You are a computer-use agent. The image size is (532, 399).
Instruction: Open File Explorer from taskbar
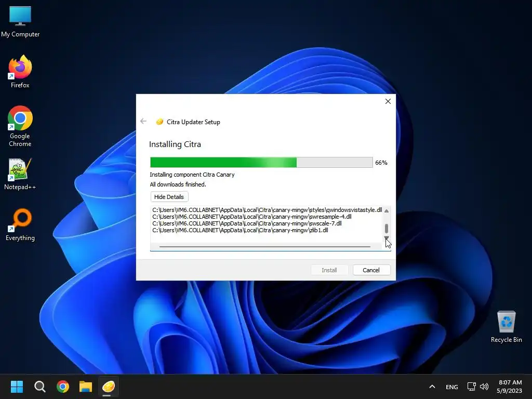point(86,387)
